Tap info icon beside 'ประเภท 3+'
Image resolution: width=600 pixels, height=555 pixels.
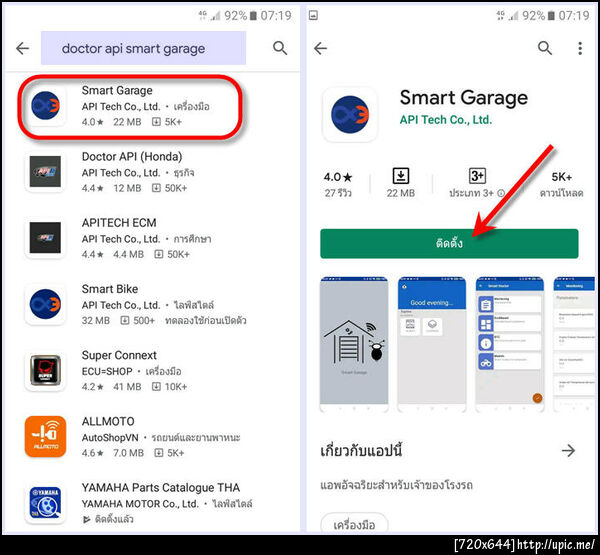click(x=501, y=193)
